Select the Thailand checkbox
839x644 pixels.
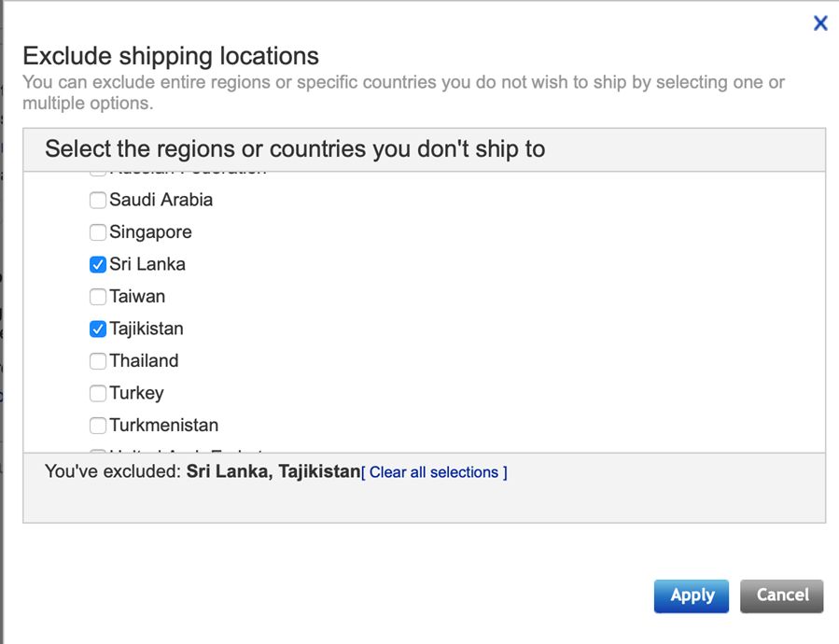pyautogui.click(x=98, y=361)
